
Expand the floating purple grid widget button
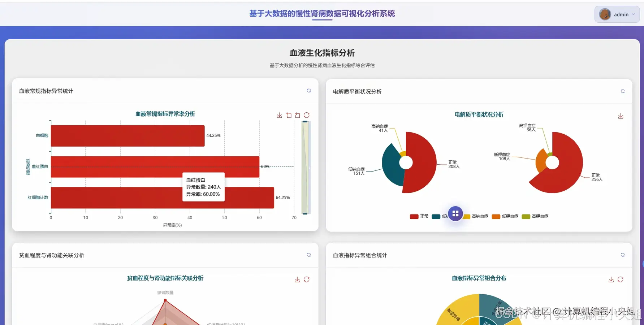coord(455,213)
